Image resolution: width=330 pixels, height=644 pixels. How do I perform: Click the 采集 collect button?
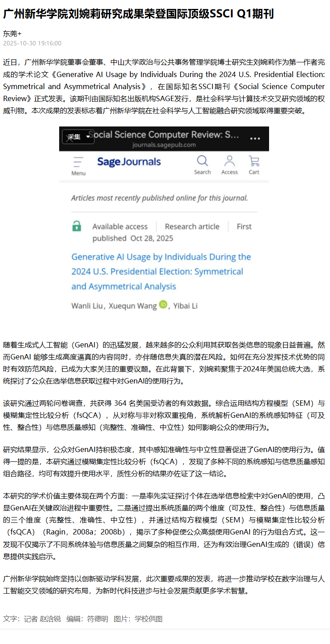[74, 137]
